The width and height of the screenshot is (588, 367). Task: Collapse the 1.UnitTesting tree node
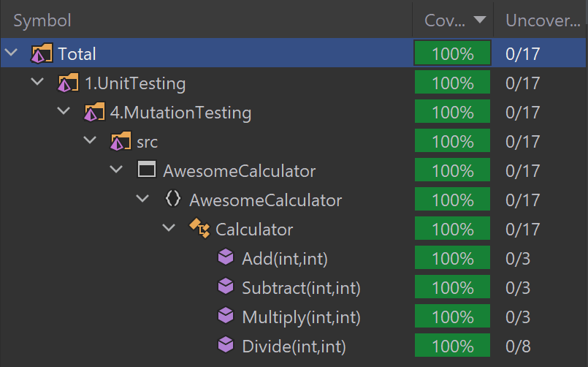(37, 83)
